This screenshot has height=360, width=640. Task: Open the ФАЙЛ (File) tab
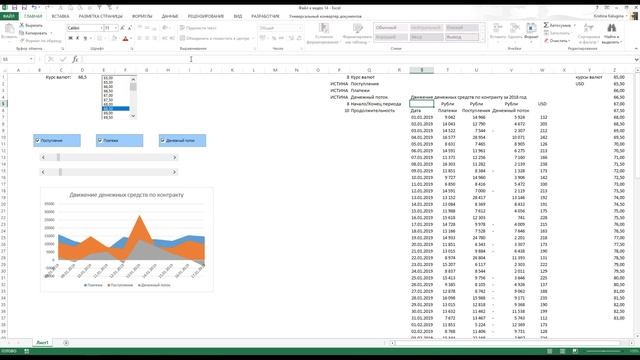[x=9, y=16]
